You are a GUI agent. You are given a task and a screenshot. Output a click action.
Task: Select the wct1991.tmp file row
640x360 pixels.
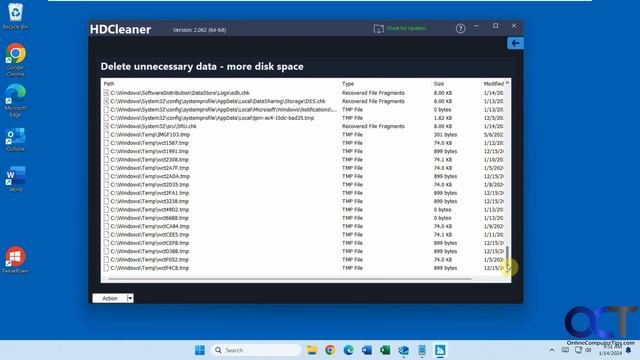click(304, 151)
